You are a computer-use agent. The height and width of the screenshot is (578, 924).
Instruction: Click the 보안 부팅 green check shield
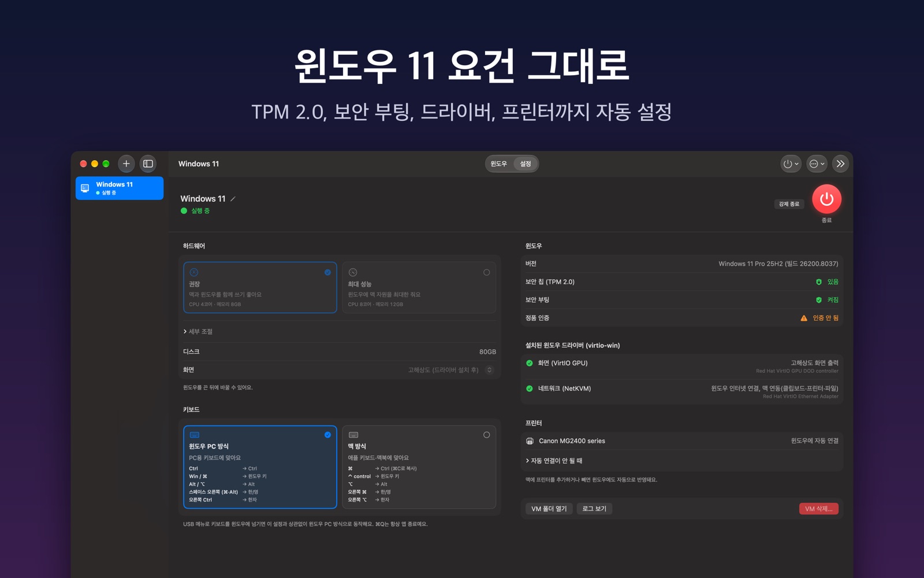coord(818,300)
